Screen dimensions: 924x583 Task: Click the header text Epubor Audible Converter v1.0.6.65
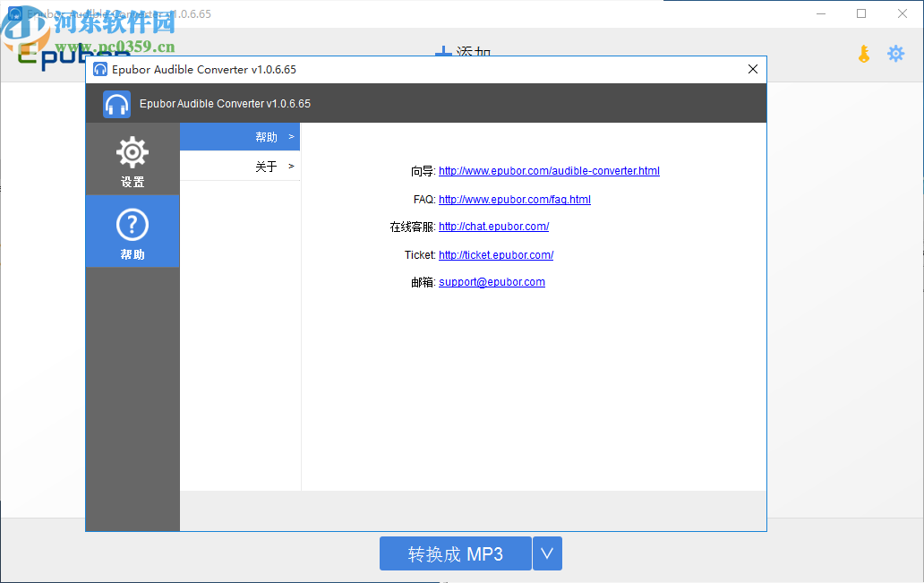(225, 104)
